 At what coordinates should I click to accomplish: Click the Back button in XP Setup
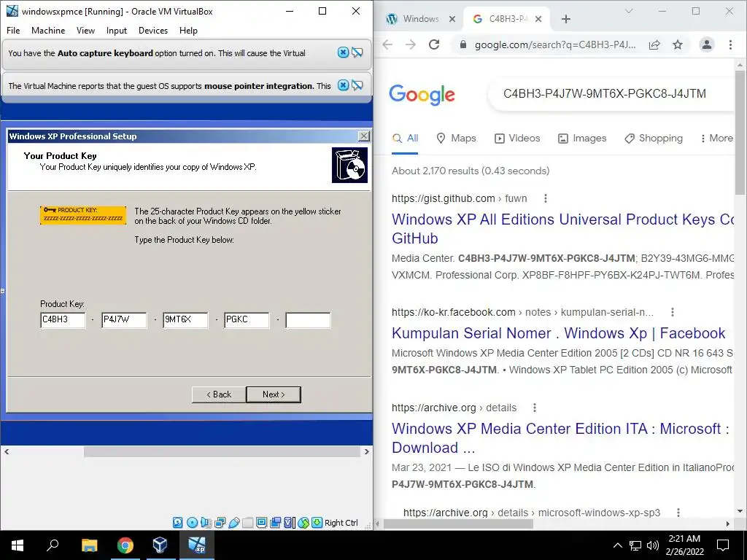click(x=219, y=394)
